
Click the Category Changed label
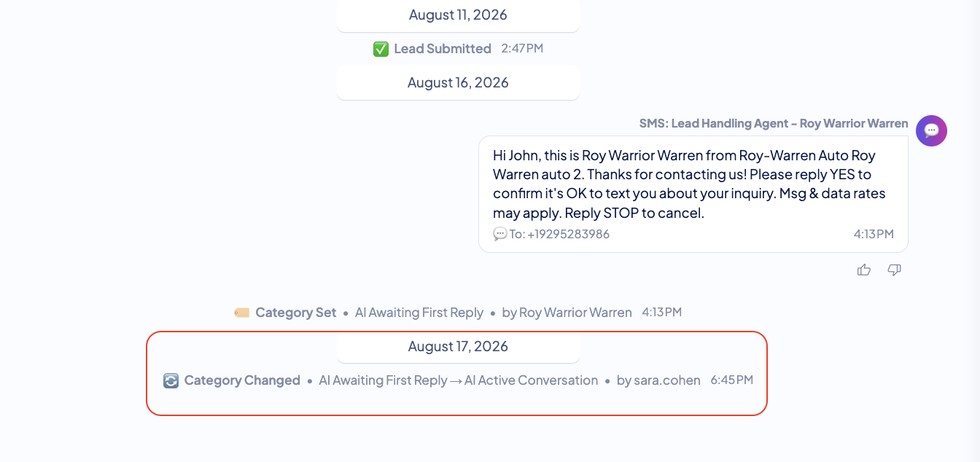242,380
